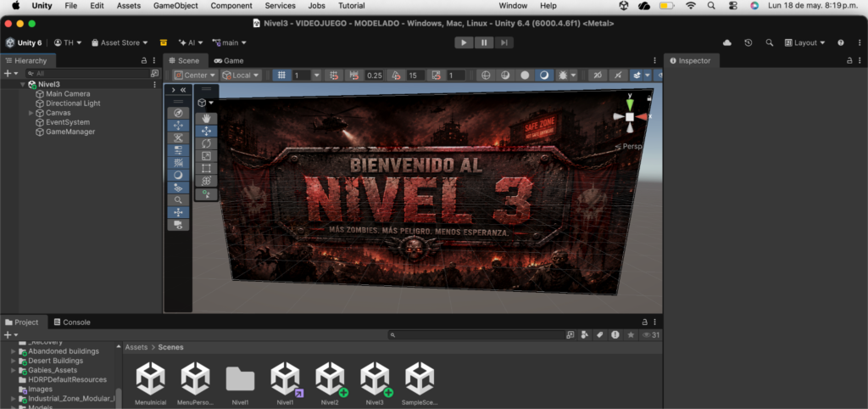Select the Move tool in Scene overlay
Screen dimensions: 868x409
tap(207, 131)
